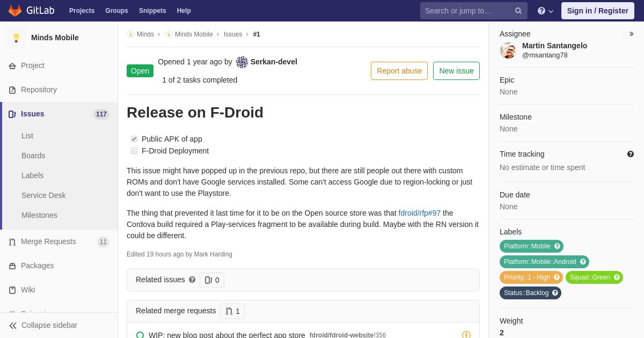Click the Packages icon in sidebar
The width and height of the screenshot is (644, 338).
click(x=12, y=266)
